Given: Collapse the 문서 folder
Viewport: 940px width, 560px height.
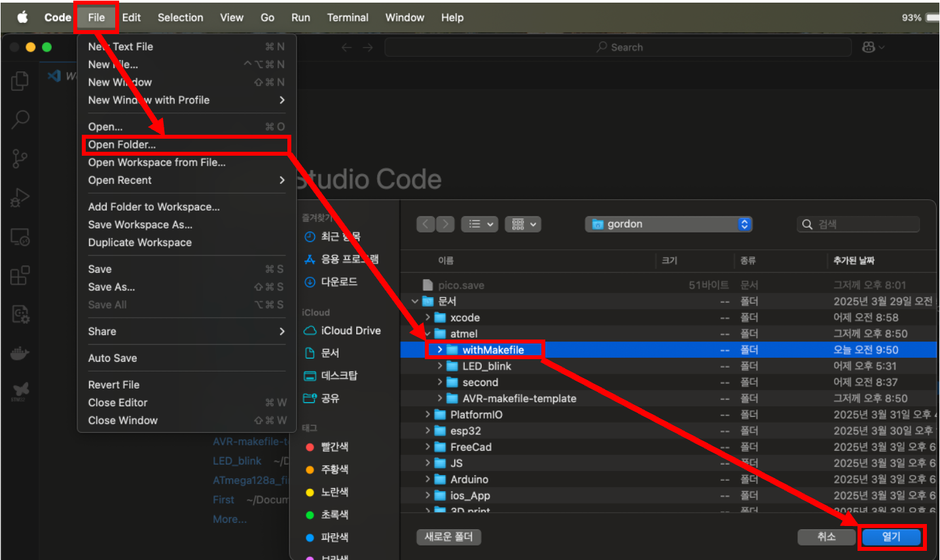Looking at the screenshot, I should pos(415,301).
